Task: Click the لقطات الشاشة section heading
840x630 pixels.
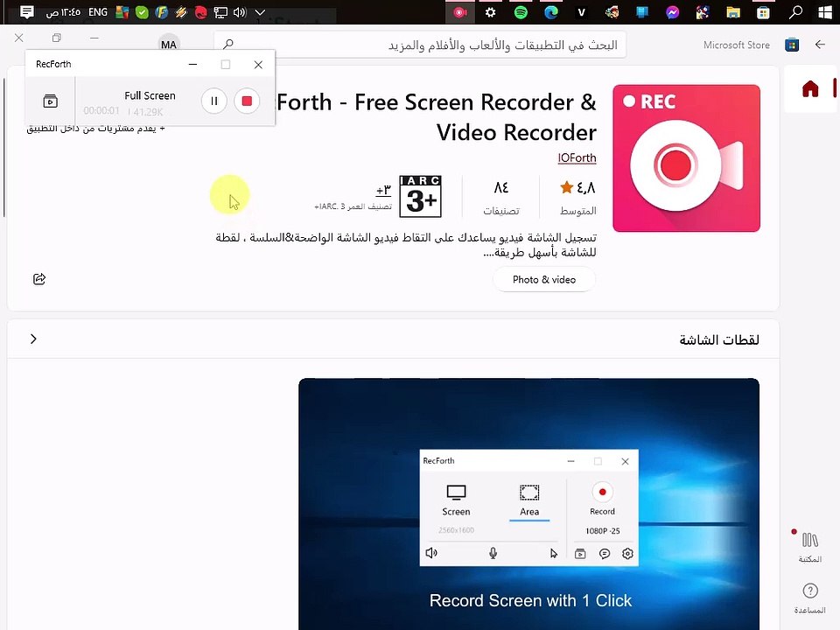Action: click(719, 339)
